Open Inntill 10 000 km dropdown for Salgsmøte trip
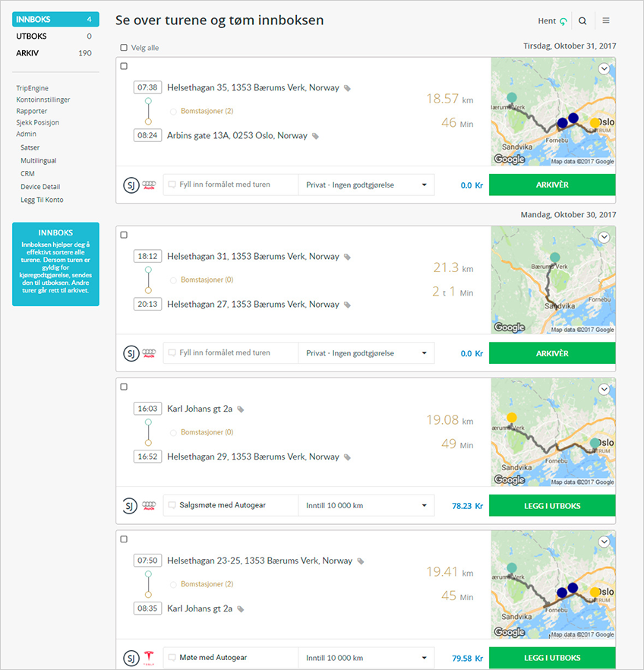The image size is (644, 670). 366,505
